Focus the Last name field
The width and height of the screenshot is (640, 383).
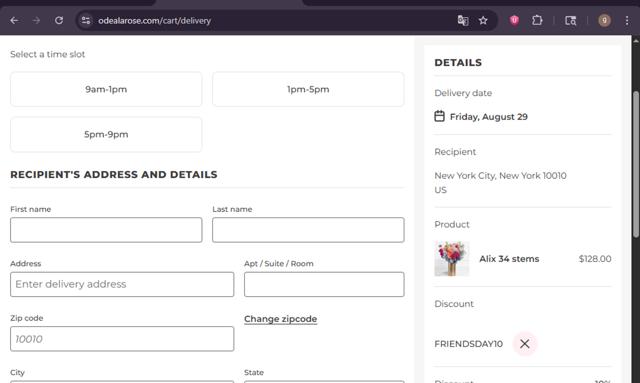(308, 230)
